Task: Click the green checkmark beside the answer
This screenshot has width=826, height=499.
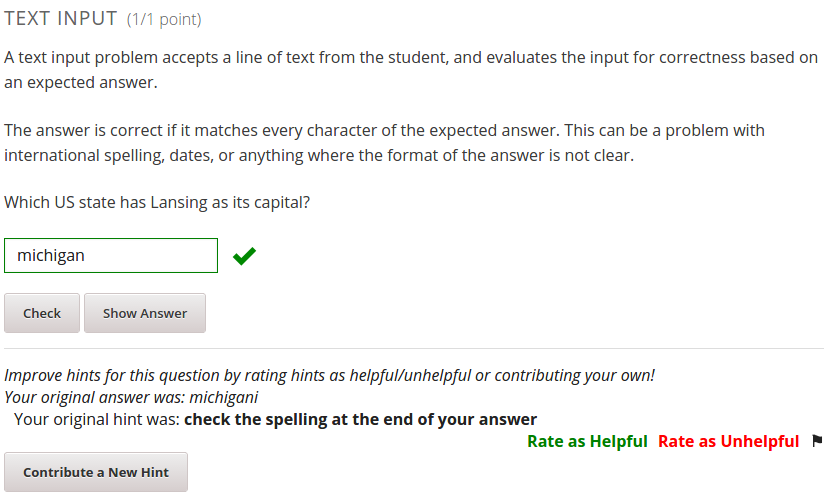Action: (x=243, y=257)
